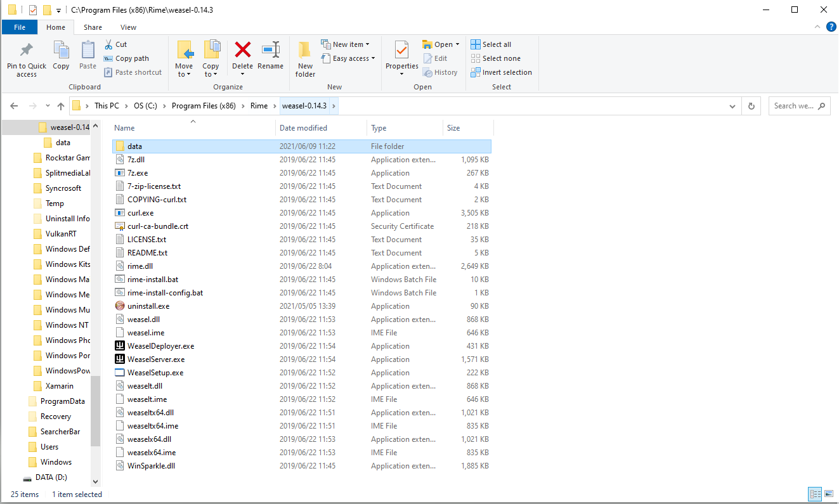The width and height of the screenshot is (839, 504).
Task: Click the Up one level arrow
Action: pyautogui.click(x=61, y=106)
